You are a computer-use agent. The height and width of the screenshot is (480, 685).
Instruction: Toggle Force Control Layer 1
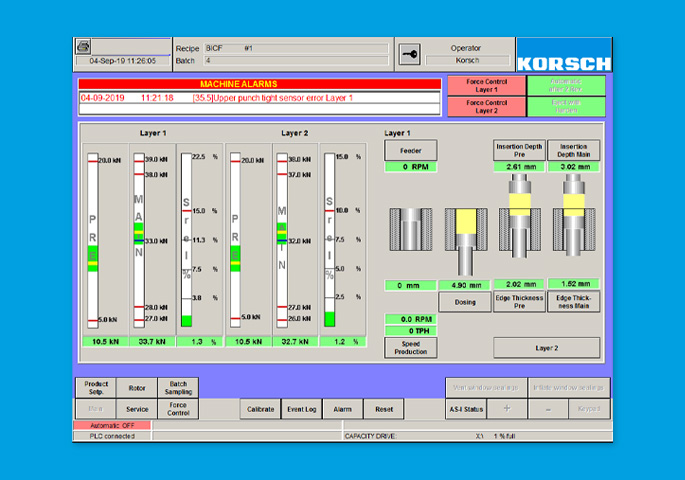click(x=486, y=86)
